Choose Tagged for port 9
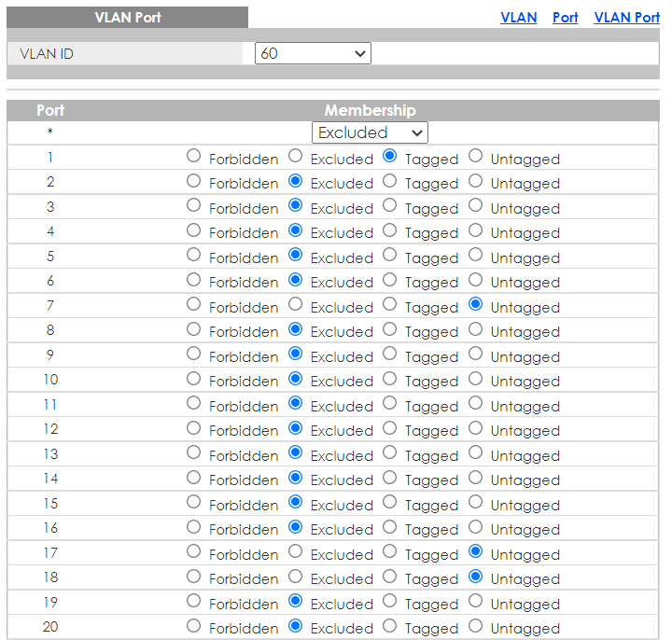 coord(389,354)
